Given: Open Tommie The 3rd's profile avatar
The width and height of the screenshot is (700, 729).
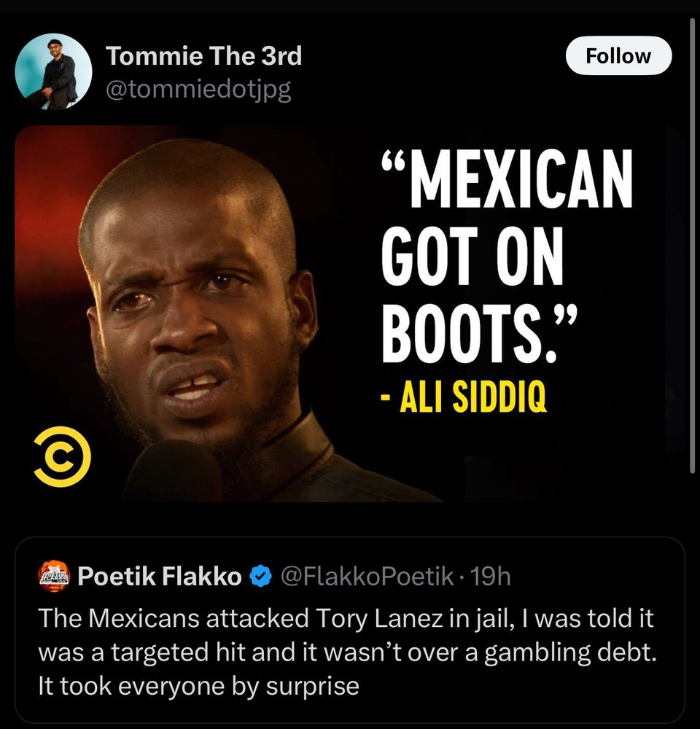Looking at the screenshot, I should [x=53, y=71].
